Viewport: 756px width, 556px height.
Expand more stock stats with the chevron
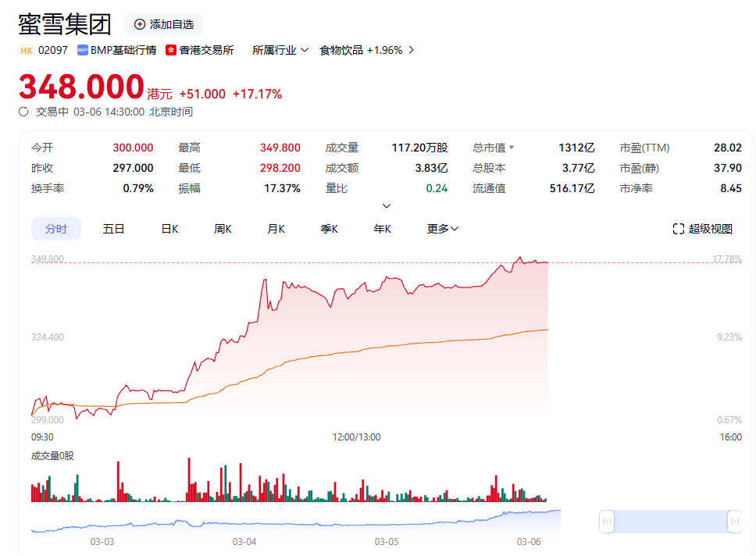coord(386,206)
